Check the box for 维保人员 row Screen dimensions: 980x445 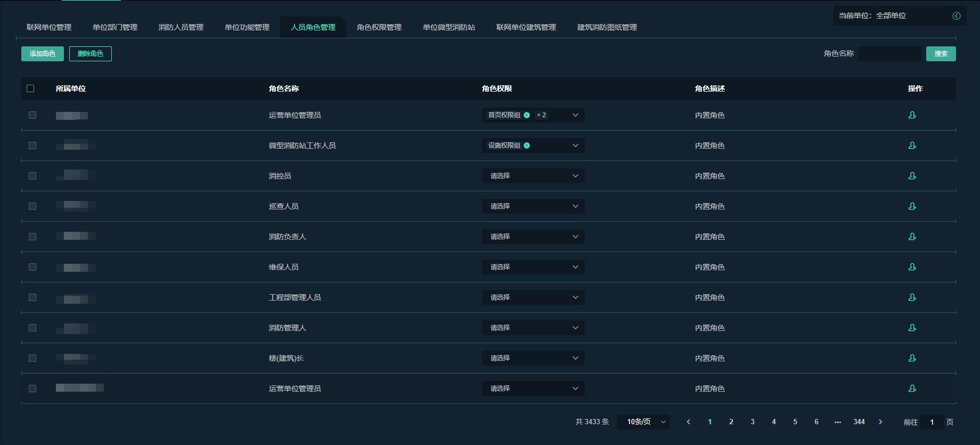[x=32, y=267]
